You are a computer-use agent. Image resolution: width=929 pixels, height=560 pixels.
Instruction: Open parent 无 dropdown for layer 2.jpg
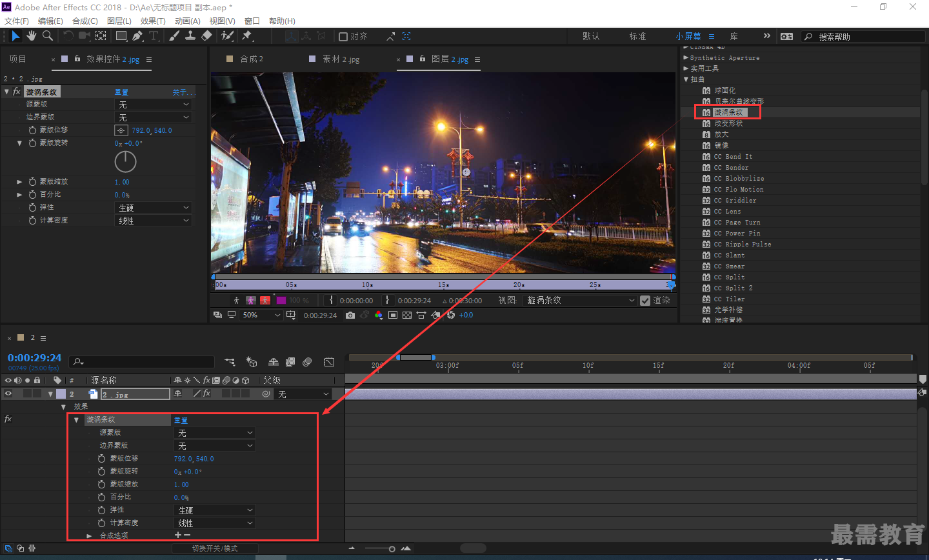pos(303,394)
